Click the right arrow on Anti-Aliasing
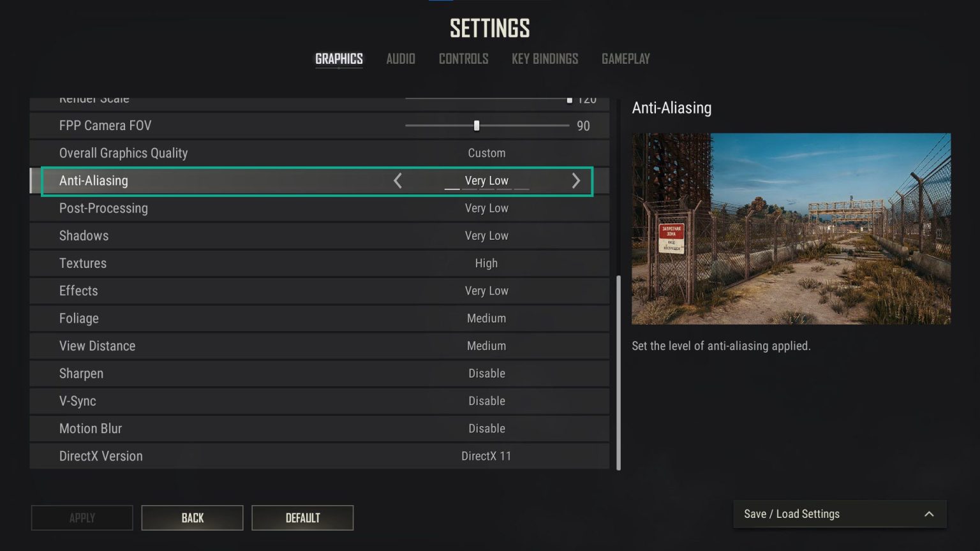 tap(575, 181)
